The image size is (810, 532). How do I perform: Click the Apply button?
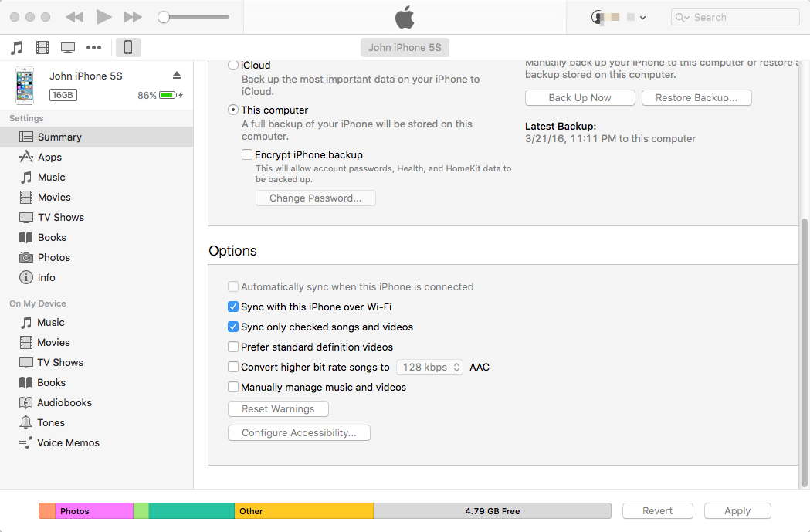(x=737, y=511)
